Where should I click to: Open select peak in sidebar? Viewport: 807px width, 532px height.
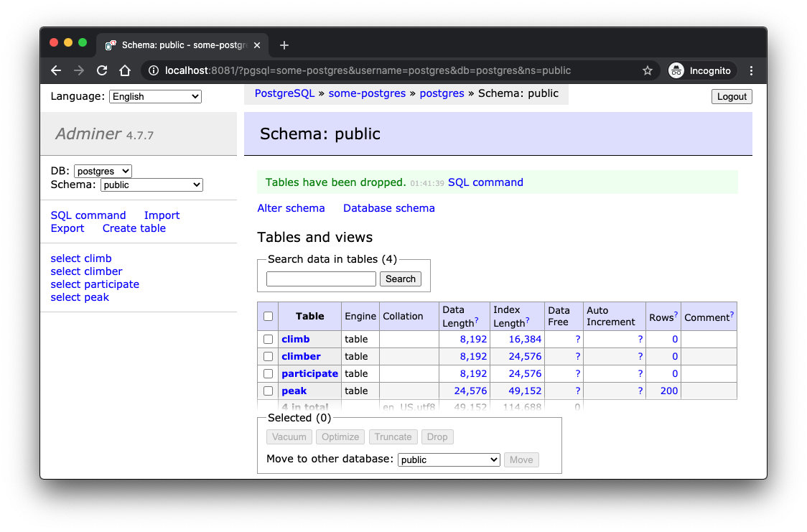click(80, 297)
